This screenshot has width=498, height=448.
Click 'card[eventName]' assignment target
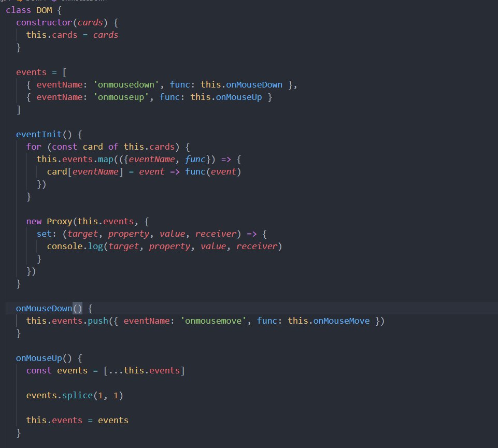[x=85, y=172]
